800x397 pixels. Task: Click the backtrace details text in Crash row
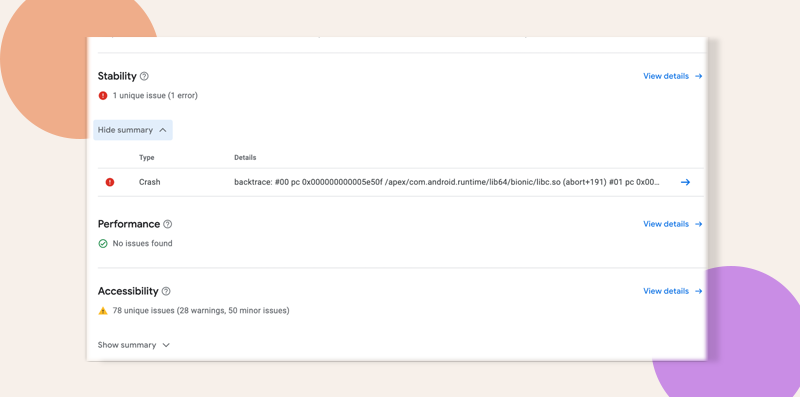pyautogui.click(x=447, y=182)
